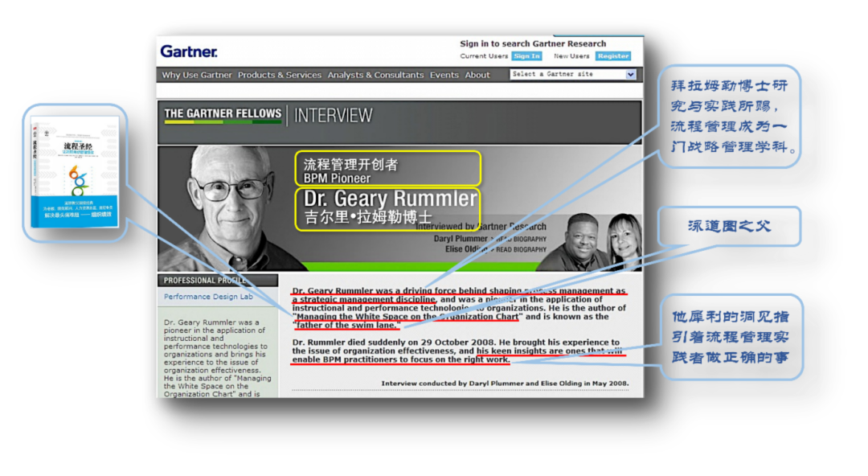Open the Why Use Gartner menu
This screenshot has width=868, height=476.
[197, 75]
